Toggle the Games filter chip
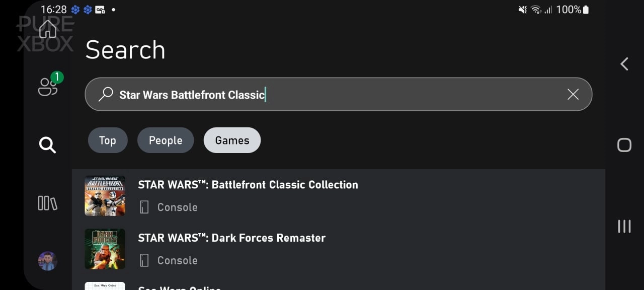 (232, 140)
